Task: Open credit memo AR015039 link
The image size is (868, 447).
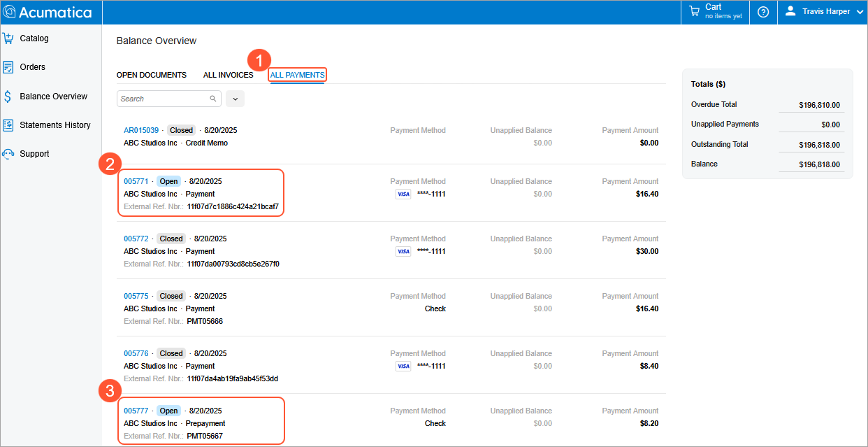Action: 141,130
